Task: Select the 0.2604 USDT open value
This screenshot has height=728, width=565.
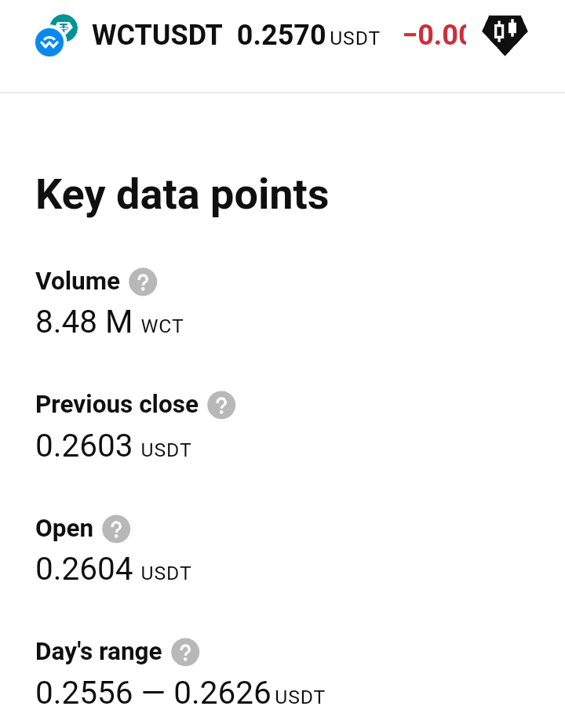Action: click(x=113, y=570)
